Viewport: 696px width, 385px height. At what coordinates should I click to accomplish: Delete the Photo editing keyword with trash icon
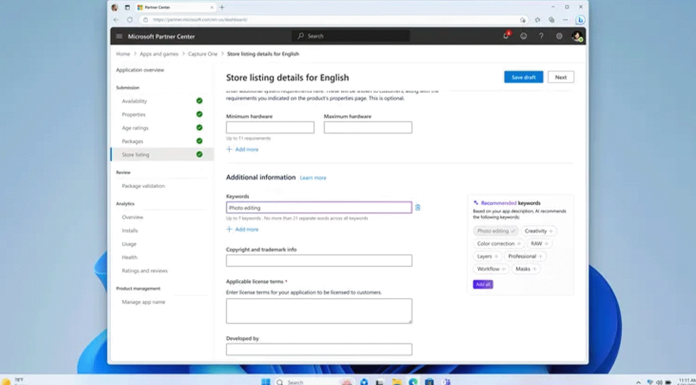click(x=418, y=207)
